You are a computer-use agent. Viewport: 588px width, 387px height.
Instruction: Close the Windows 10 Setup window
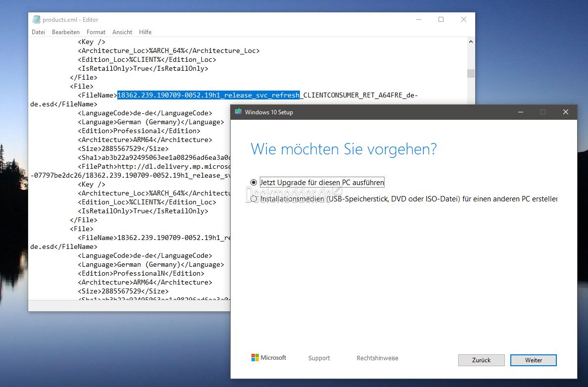click(x=566, y=112)
